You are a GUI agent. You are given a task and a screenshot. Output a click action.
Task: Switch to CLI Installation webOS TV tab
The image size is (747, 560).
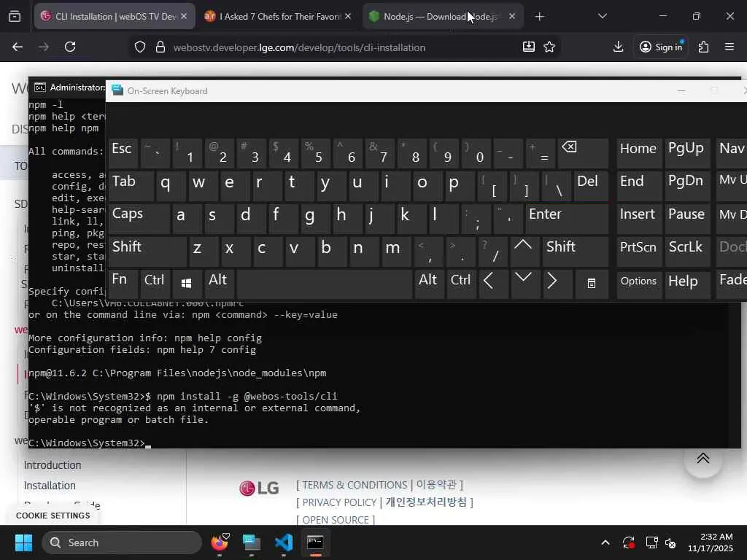tap(115, 16)
